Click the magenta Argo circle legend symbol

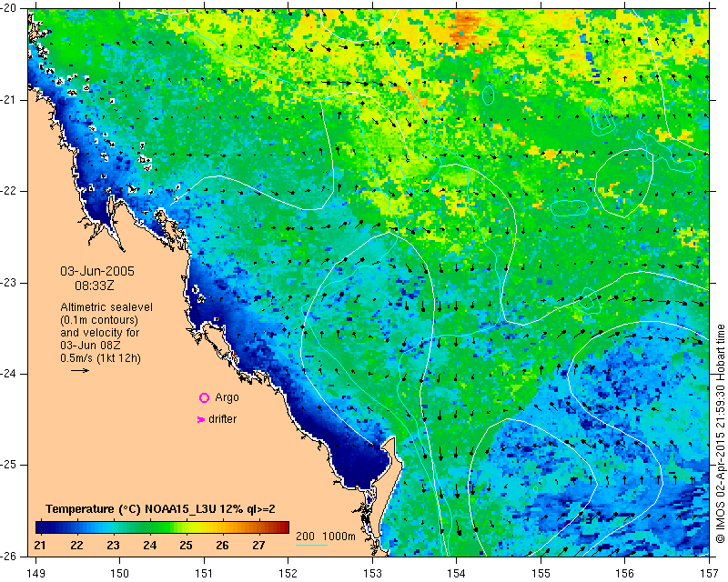pyautogui.click(x=204, y=397)
